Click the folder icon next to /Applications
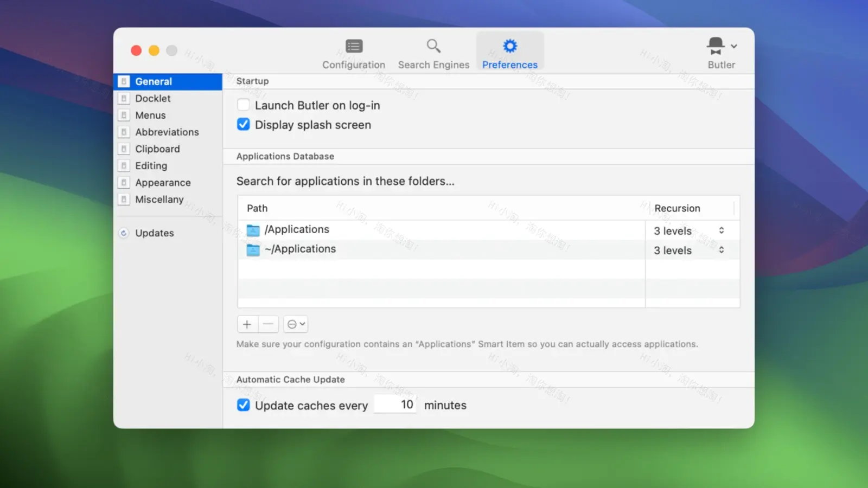The width and height of the screenshot is (868, 488). click(252, 230)
